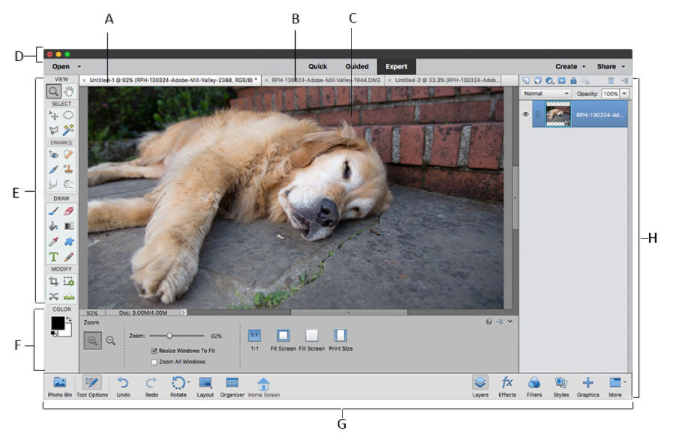The height and width of the screenshot is (446, 689).
Task: Enable Zoom All Windows checkbox
Action: [154, 362]
